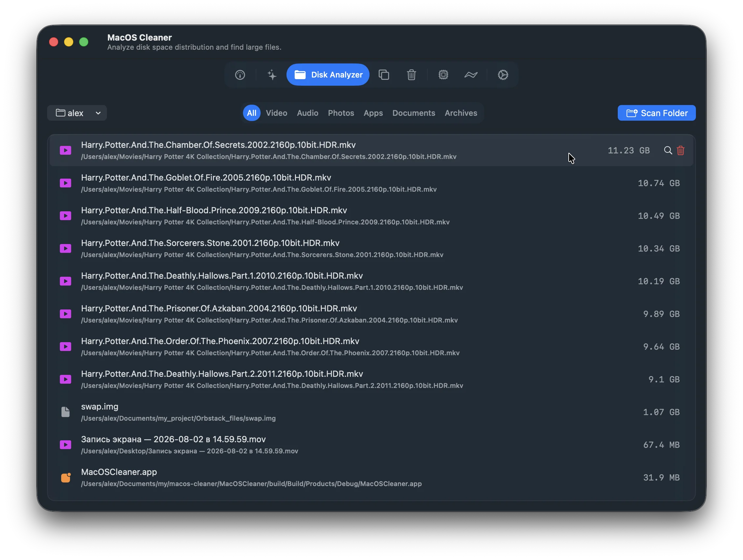Click the screen recording .mov video icon
The width and height of the screenshot is (743, 560).
pyautogui.click(x=65, y=445)
